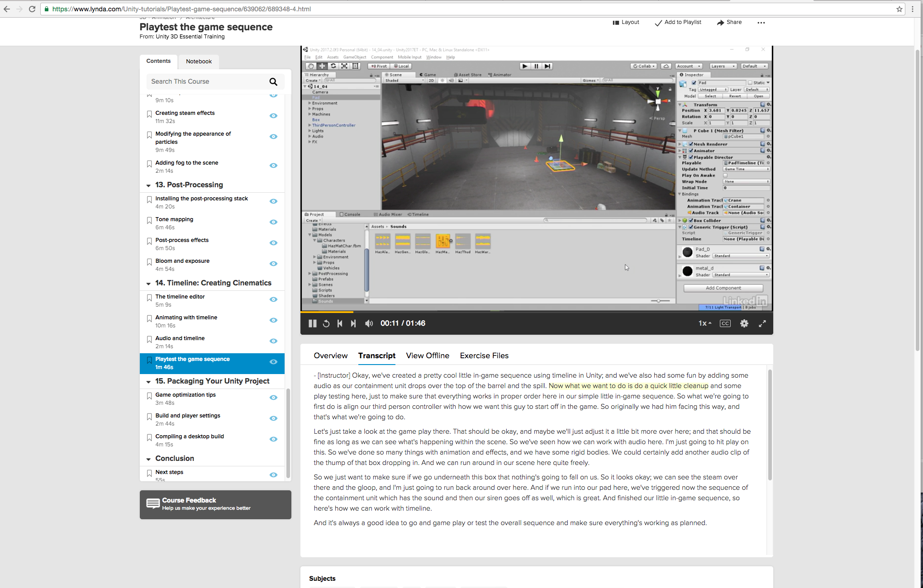
Task: Click Unity pause button in video
Action: point(536,66)
